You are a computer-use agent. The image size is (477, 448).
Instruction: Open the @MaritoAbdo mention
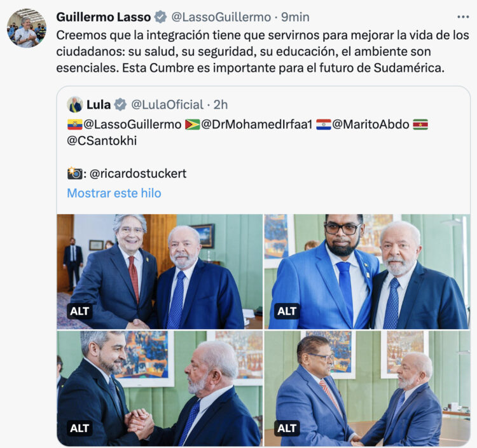pyautogui.click(x=371, y=125)
